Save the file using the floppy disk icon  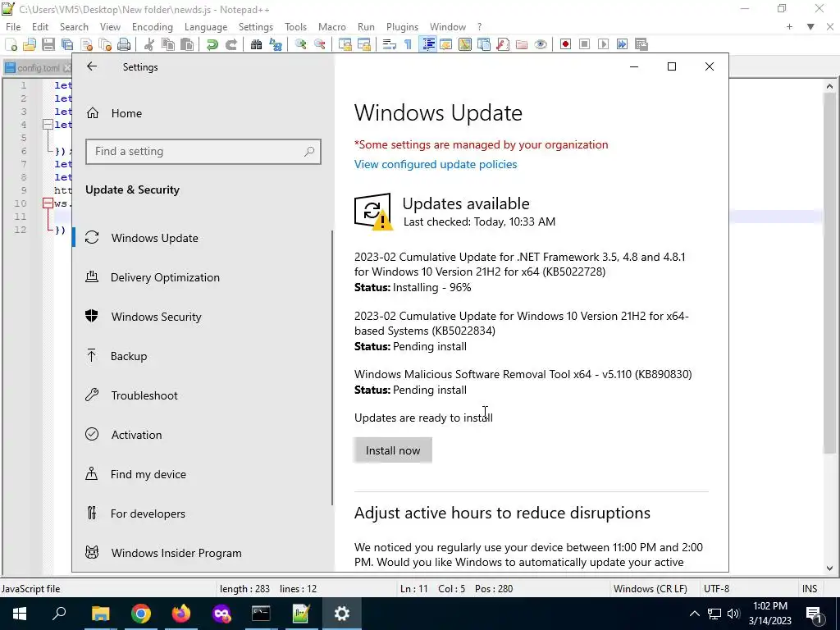[48, 44]
